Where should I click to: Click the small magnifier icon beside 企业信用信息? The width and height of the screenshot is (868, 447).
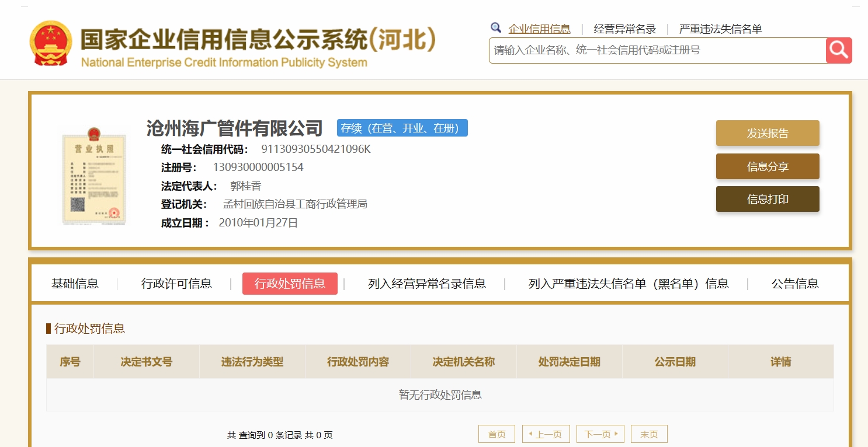(496, 27)
